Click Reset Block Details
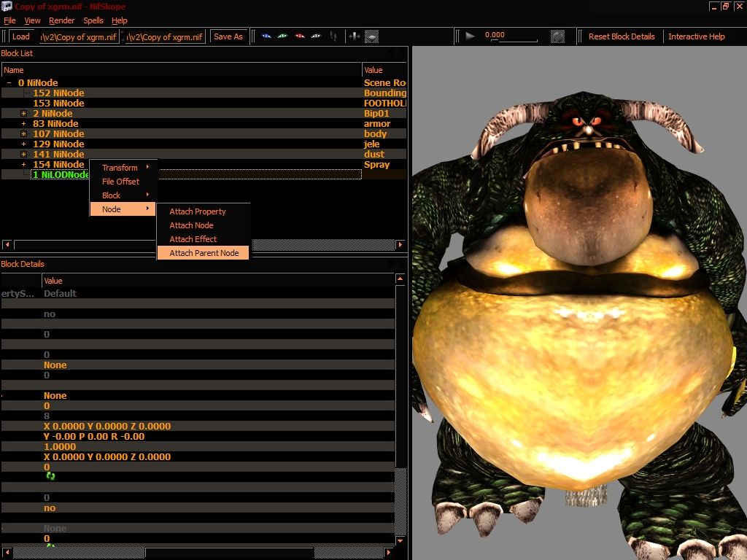The height and width of the screenshot is (560, 747). point(622,36)
